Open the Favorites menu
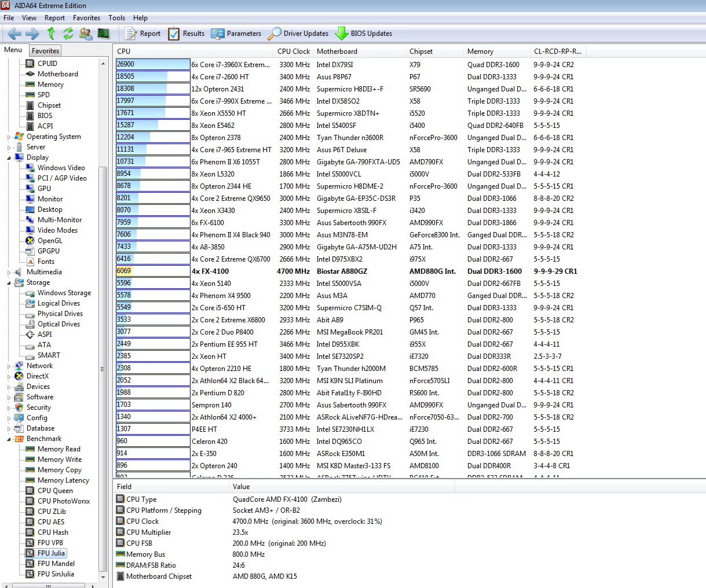706x588 pixels. pos(86,18)
